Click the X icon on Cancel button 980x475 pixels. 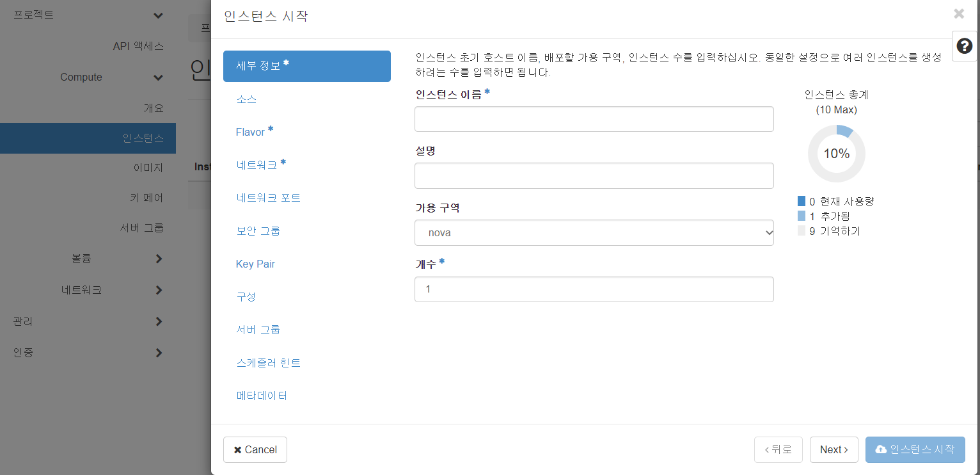pos(237,449)
